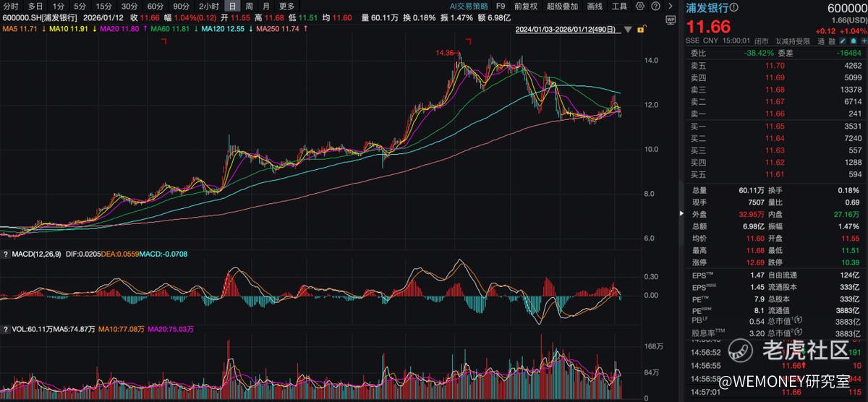Select the 90分 period tab

[x=181, y=6]
